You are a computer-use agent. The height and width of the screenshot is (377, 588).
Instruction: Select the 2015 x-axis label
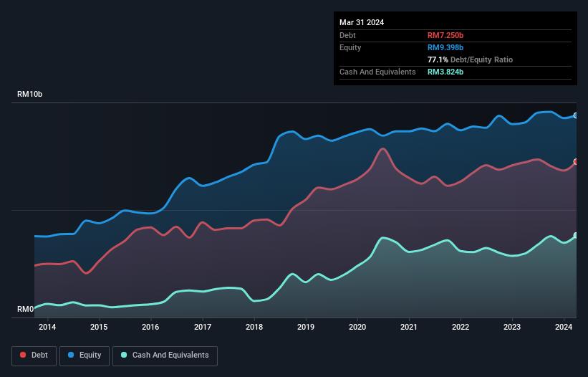tap(99, 327)
